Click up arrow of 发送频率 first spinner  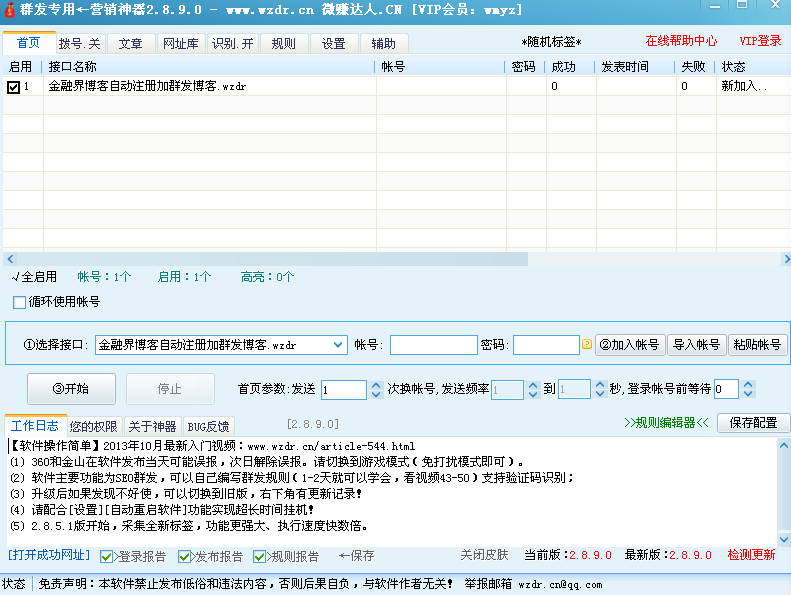pyautogui.click(x=533, y=385)
